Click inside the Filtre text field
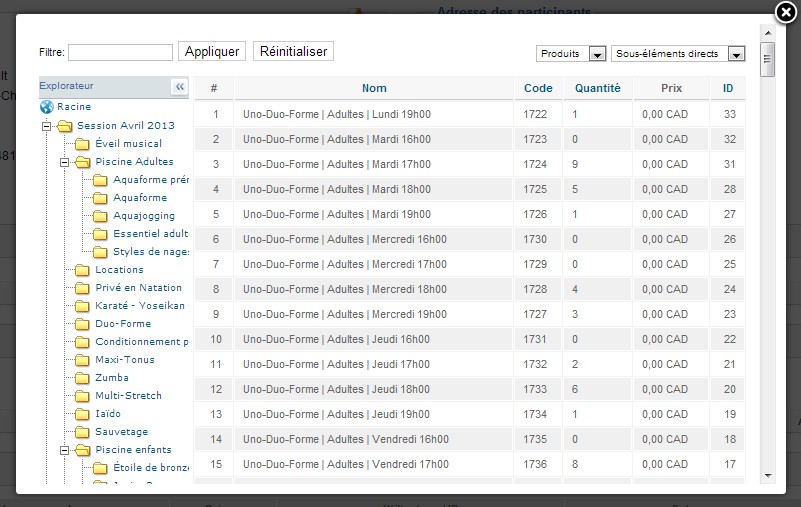Viewport: 801px width, 507px height. tap(120, 52)
